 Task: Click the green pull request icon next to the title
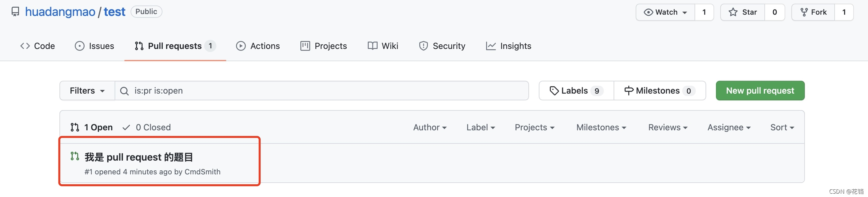74,156
